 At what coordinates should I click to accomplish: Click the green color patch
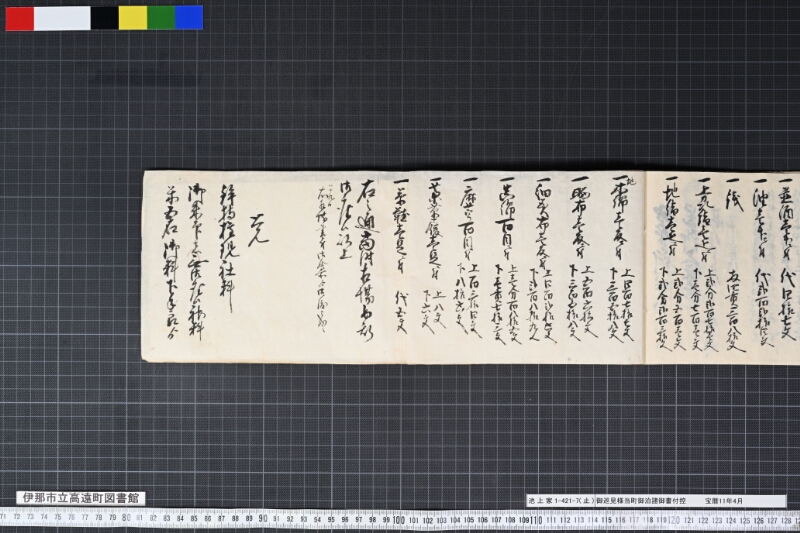pyautogui.click(x=161, y=18)
